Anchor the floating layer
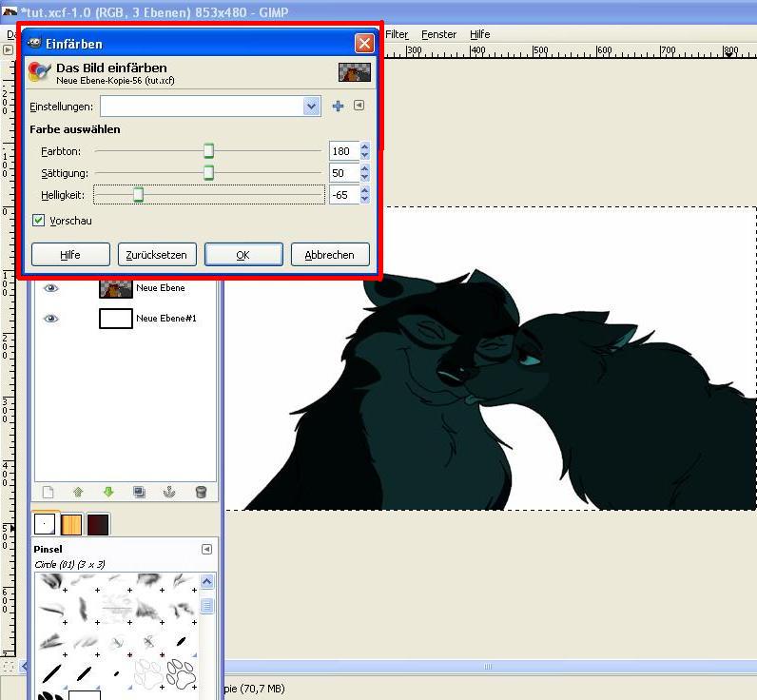This screenshot has width=757, height=700. 169,492
